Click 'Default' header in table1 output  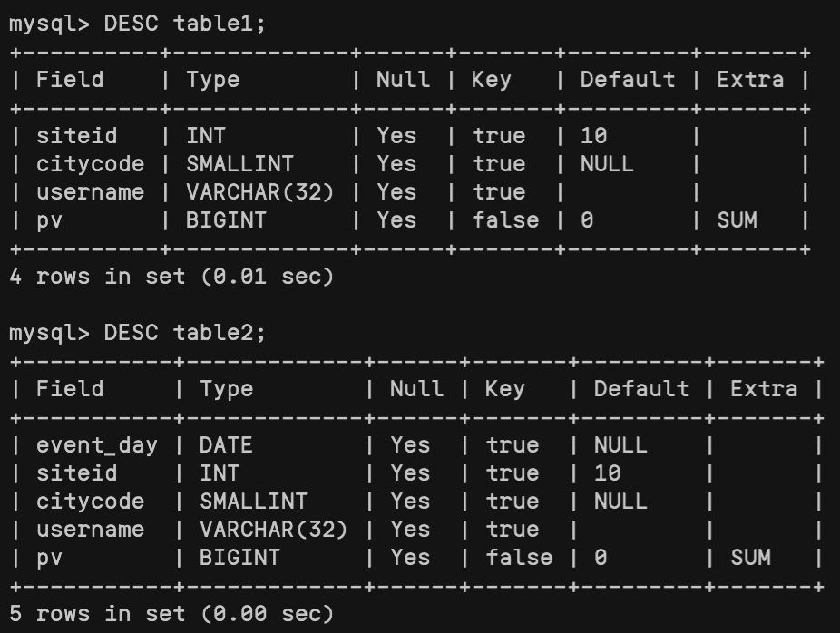628,80
